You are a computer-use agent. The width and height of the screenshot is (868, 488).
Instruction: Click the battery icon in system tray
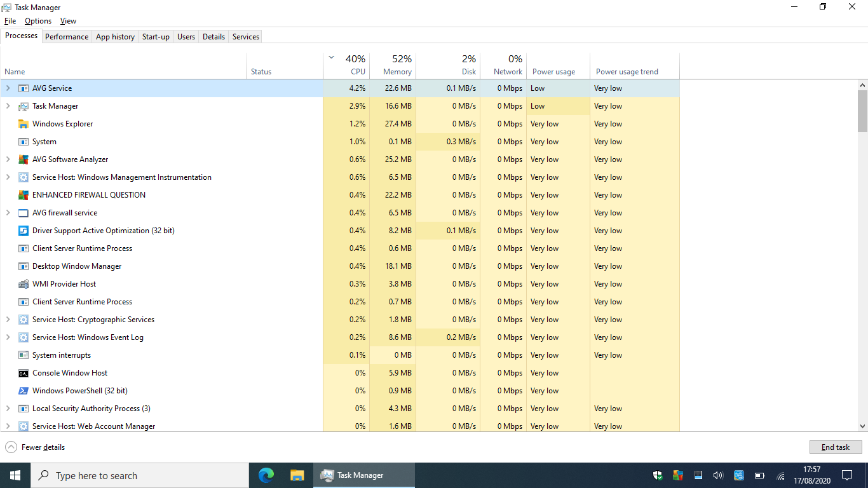tap(759, 475)
